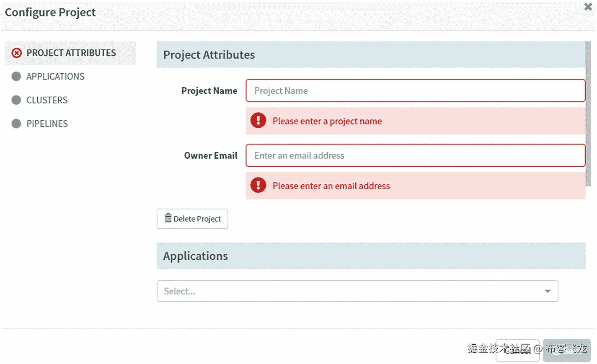Click the exclamation icon in the project name error
The width and height of the screenshot is (597, 364).
pos(258,121)
